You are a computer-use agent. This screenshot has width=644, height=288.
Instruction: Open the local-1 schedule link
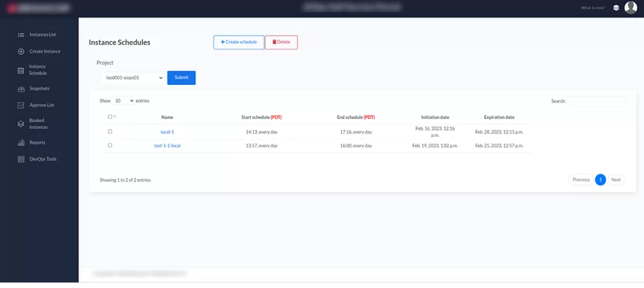pos(167,132)
